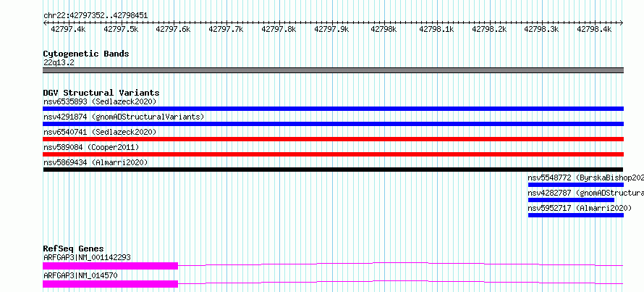The width and height of the screenshot is (644, 292).
Task: Click the gray 22q13.2 cytogenetic band bar
Action: pos(333,70)
